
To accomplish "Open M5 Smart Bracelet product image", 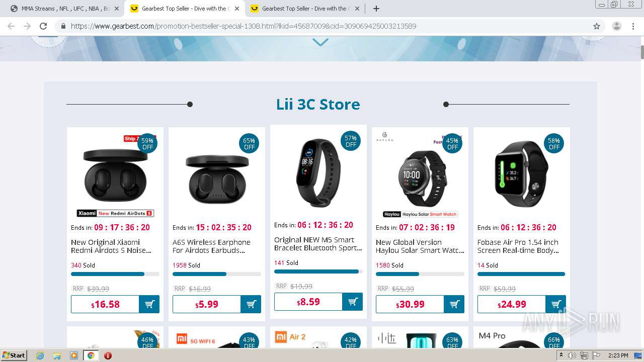I will pyautogui.click(x=318, y=172).
